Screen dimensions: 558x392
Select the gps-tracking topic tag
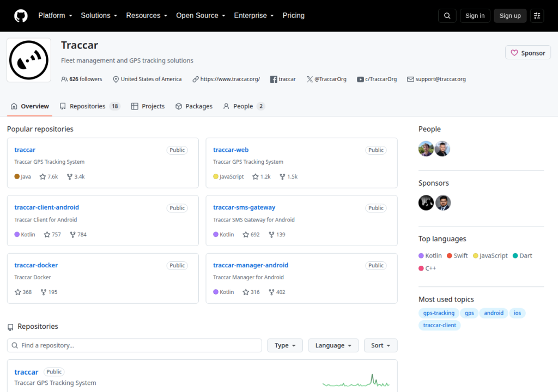pyautogui.click(x=439, y=313)
